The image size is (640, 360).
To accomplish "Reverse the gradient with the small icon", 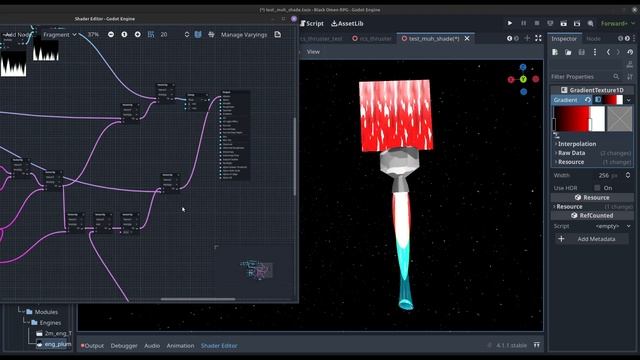I will 556,135.
